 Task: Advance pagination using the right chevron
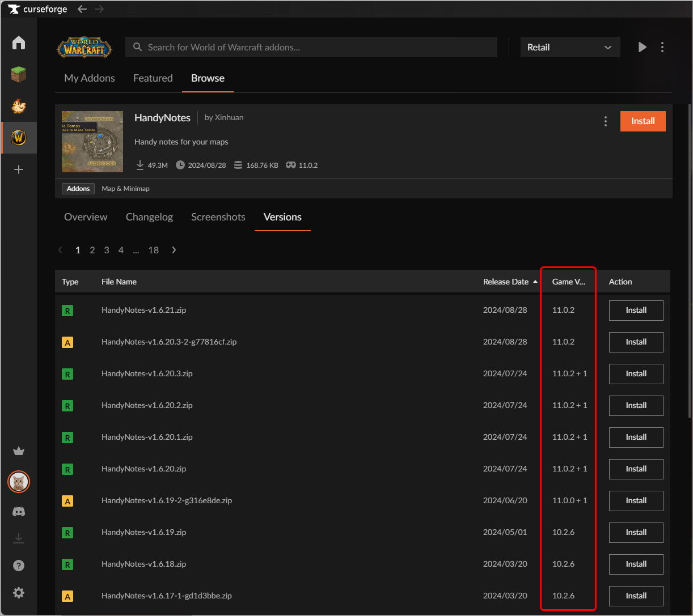(174, 250)
